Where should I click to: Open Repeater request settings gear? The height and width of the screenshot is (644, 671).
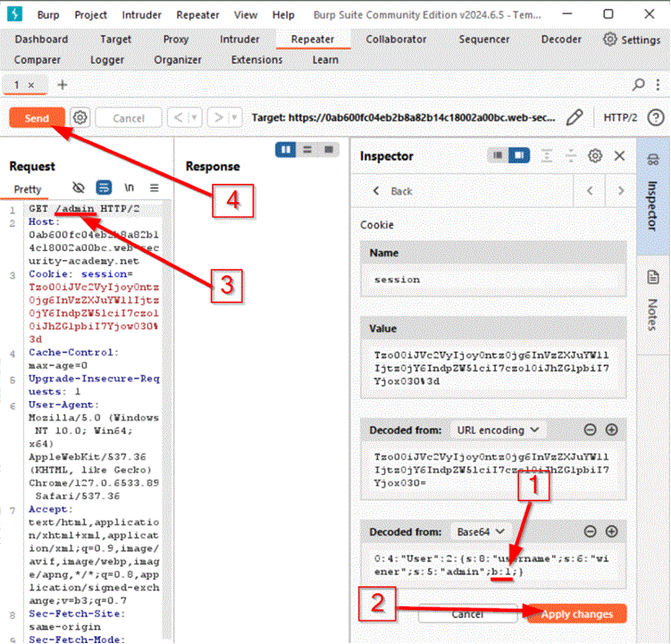point(80,118)
